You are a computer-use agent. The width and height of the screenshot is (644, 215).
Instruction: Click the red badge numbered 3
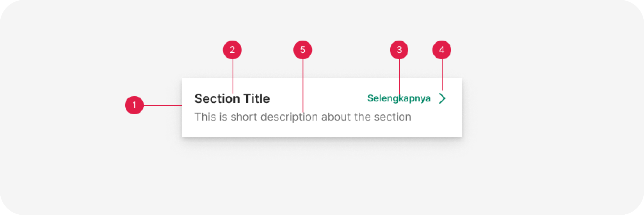[399, 50]
